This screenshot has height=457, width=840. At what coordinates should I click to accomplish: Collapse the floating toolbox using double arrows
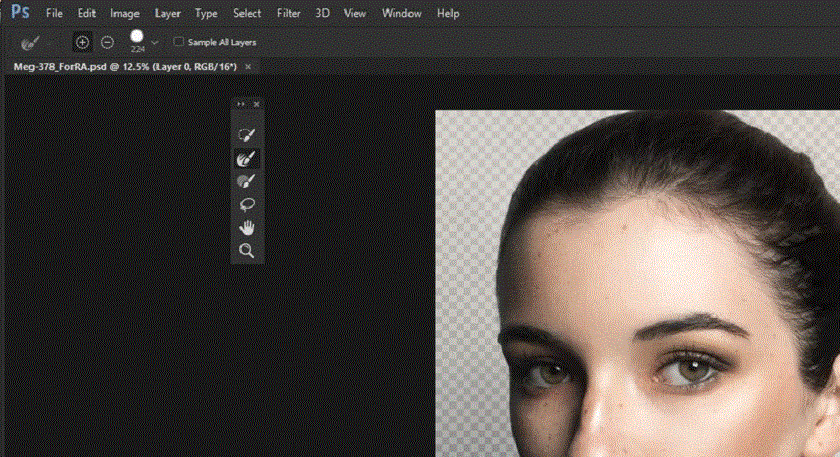click(x=240, y=104)
